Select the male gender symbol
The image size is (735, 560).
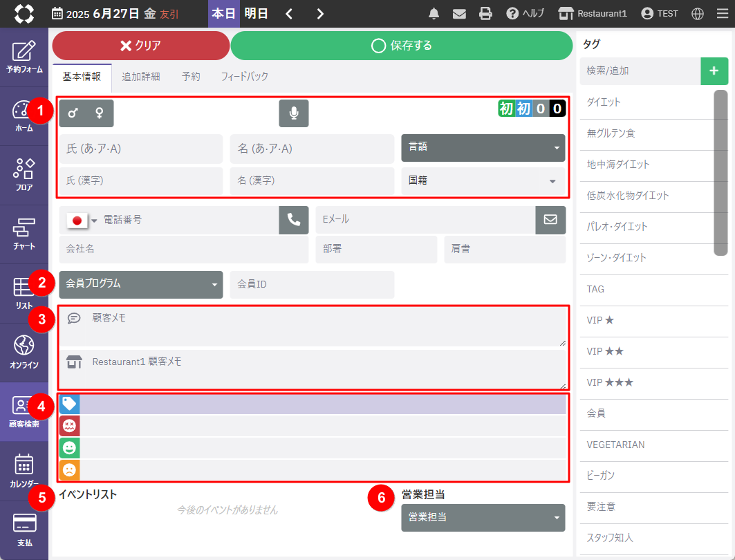click(x=73, y=113)
